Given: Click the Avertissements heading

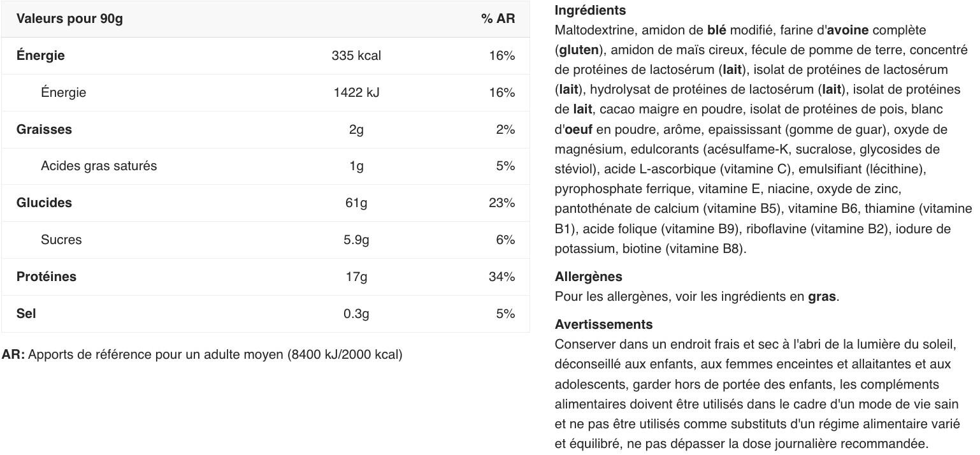Looking at the screenshot, I should pos(603,324).
